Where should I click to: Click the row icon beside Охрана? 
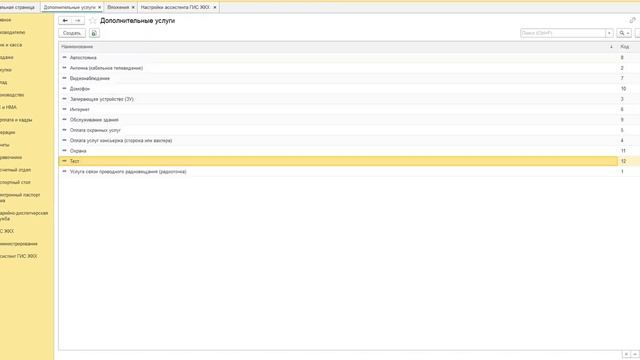(64, 151)
